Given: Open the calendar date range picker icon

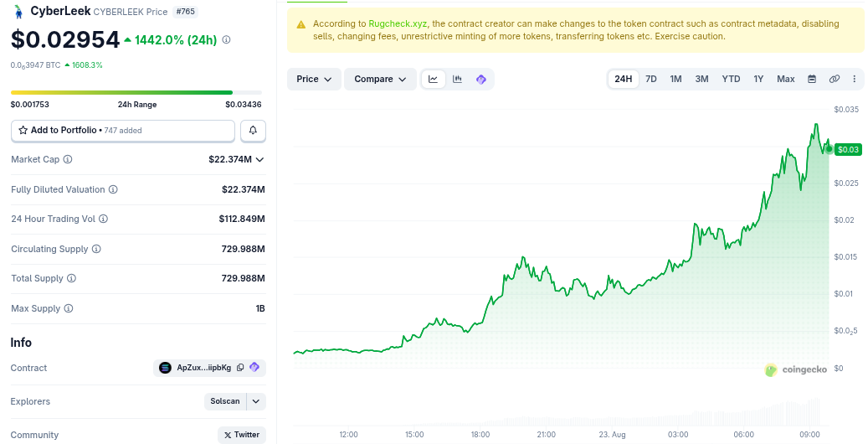Looking at the screenshot, I should pos(812,80).
